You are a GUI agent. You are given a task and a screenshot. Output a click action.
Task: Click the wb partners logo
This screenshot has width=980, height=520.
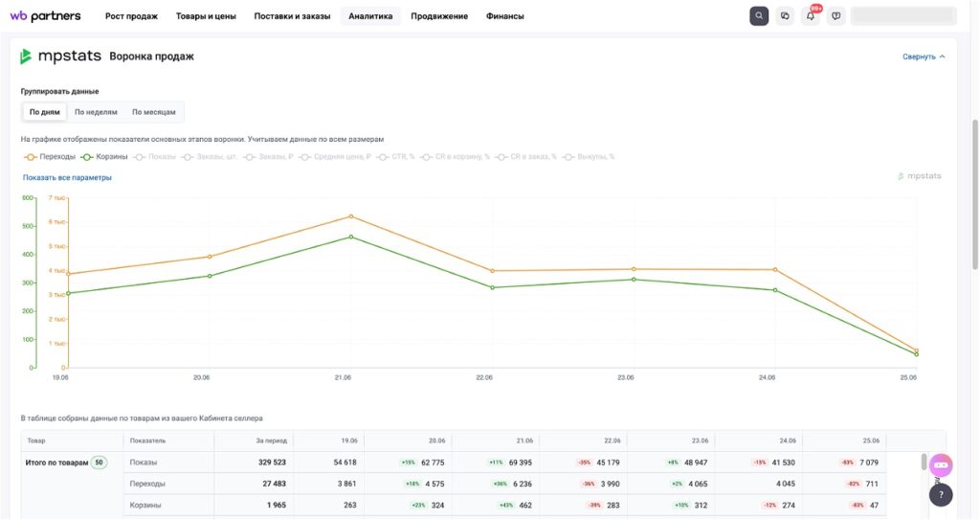tap(45, 16)
